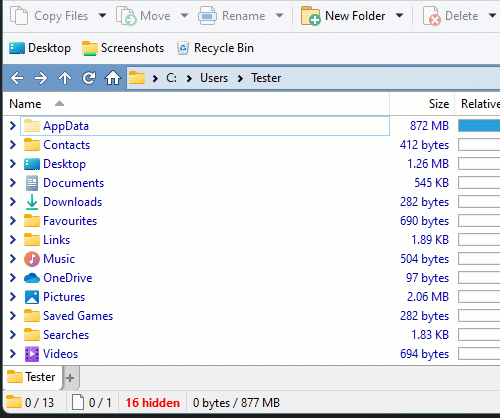Screen dimensions: 500x418
Task: Open the Copy Files dropdown arrow
Action: 103,15
